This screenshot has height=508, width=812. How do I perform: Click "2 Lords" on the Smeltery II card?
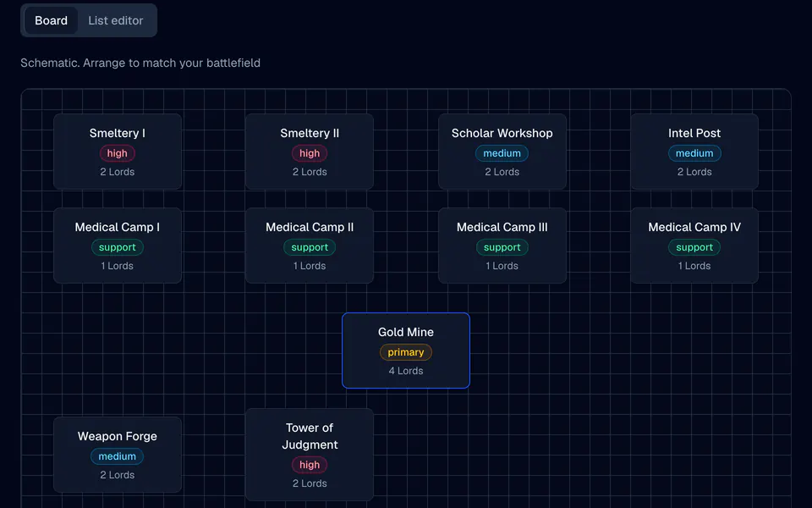[x=310, y=172]
